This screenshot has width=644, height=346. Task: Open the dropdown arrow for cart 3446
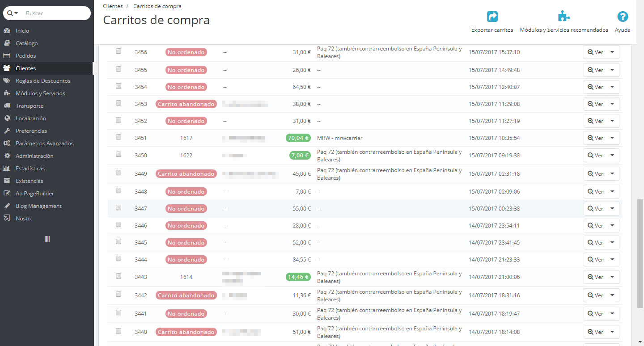(x=612, y=226)
